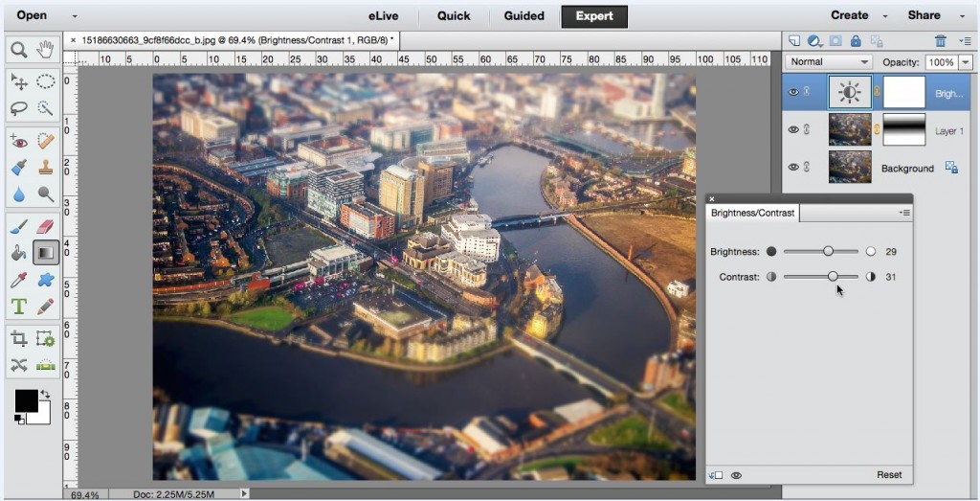This screenshot has width=980, height=501.
Task: Hide the Brightness/Contrast adjustment layer
Action: 793,92
